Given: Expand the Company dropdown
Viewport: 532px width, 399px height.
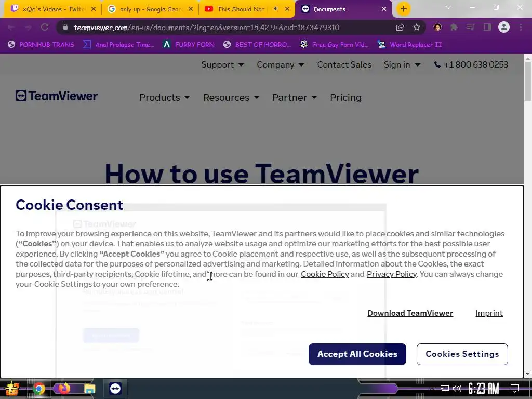Looking at the screenshot, I should (x=280, y=64).
